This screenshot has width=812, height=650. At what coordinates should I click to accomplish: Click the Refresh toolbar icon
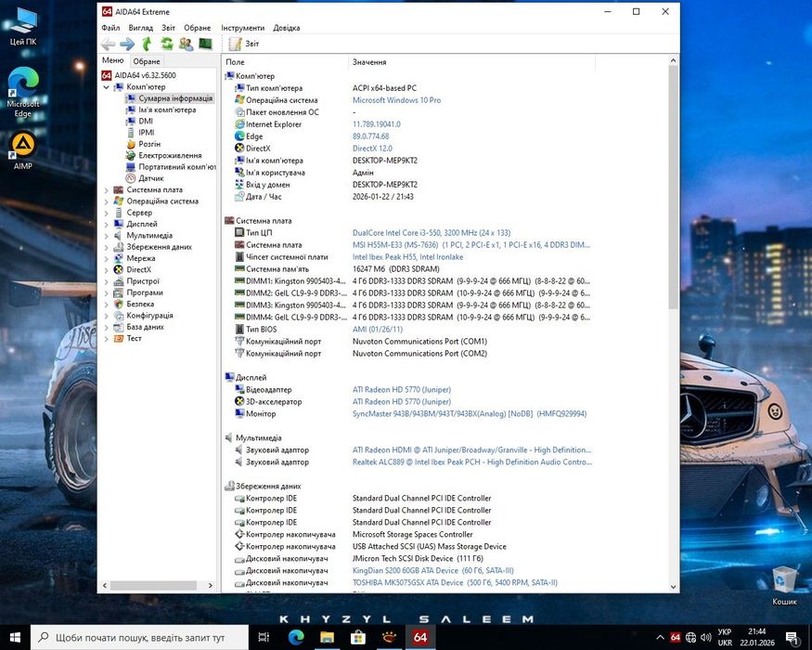coord(167,44)
